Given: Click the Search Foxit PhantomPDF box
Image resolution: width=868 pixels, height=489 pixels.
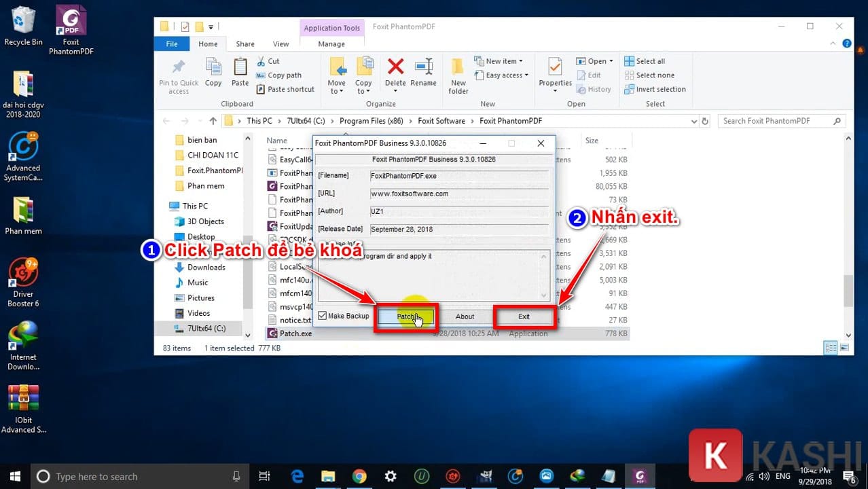Looking at the screenshot, I should [774, 121].
